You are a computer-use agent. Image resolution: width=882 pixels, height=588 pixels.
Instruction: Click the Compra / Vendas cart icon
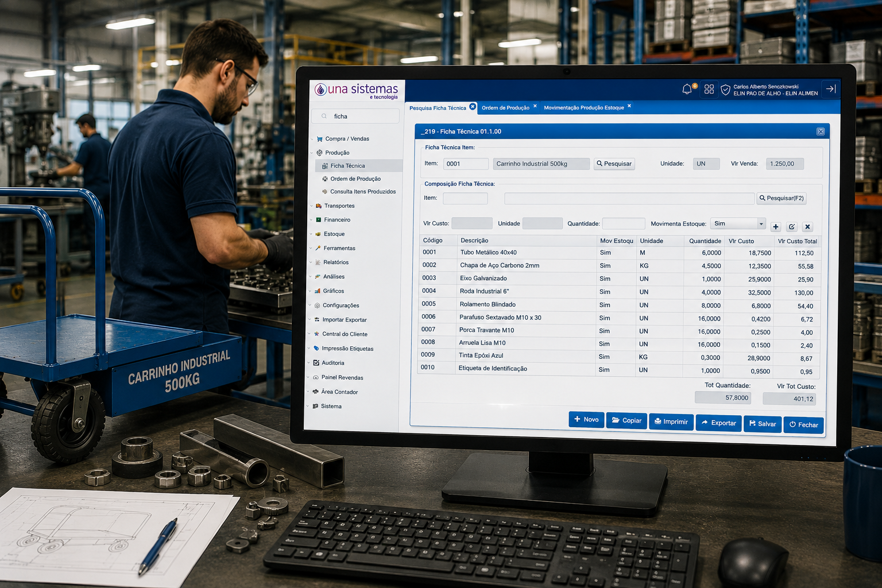point(320,139)
